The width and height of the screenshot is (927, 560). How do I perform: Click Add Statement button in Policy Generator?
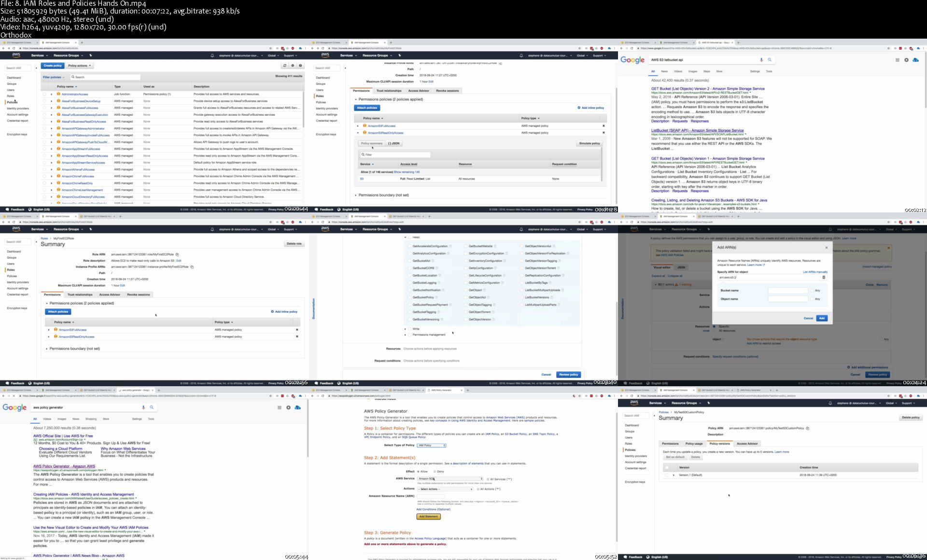point(429,517)
